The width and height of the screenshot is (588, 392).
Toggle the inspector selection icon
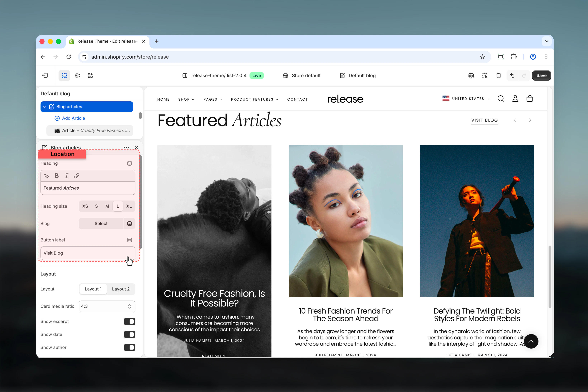click(x=485, y=75)
